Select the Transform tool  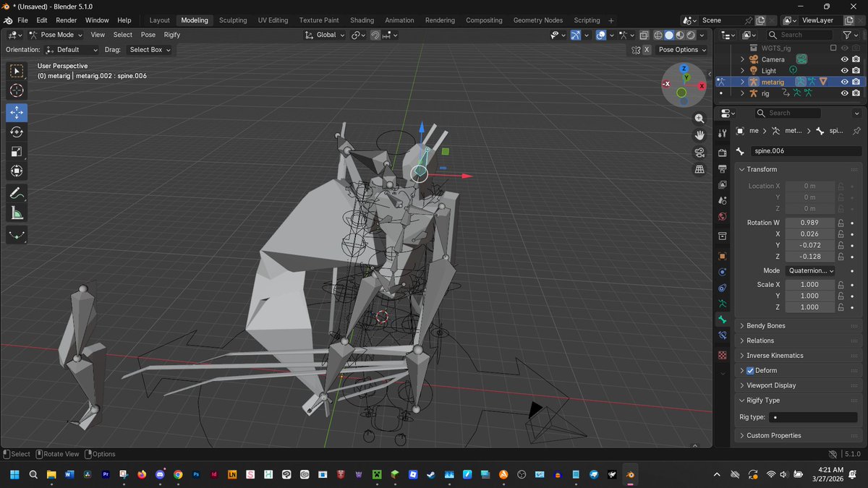pyautogui.click(x=17, y=171)
